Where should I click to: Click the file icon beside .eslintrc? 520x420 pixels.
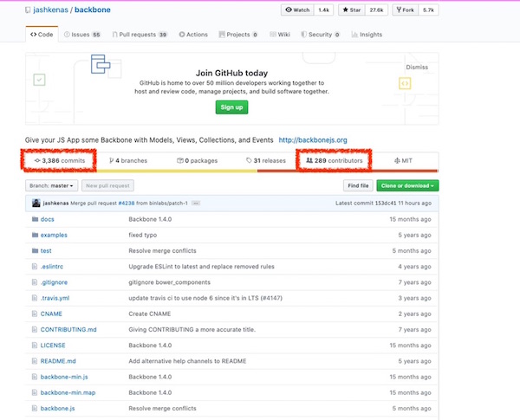point(33,267)
